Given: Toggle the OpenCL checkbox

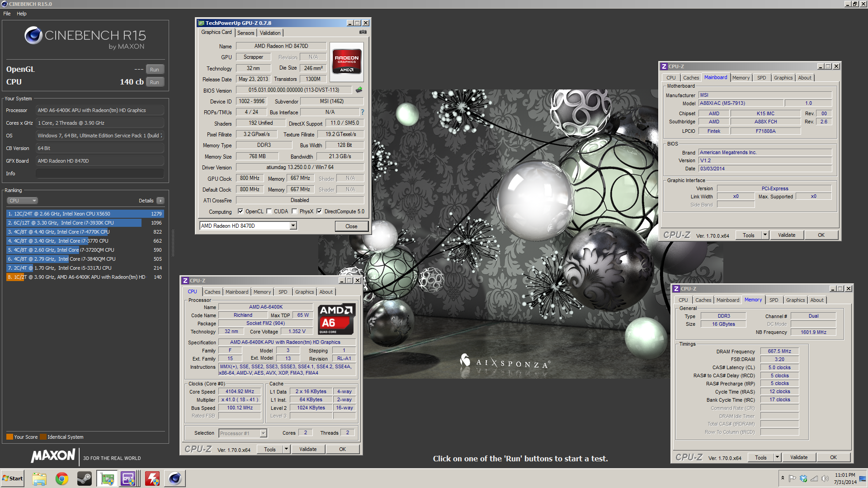Looking at the screenshot, I should (x=241, y=211).
